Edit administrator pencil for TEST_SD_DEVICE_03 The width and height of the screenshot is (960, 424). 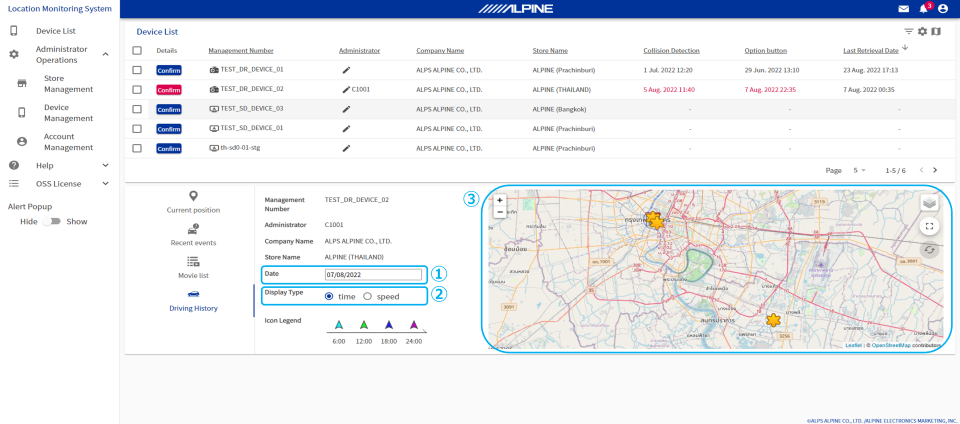click(346, 109)
